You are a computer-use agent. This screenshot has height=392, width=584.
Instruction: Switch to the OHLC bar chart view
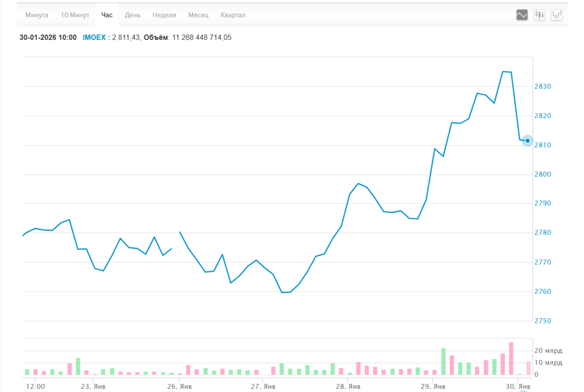(x=556, y=15)
